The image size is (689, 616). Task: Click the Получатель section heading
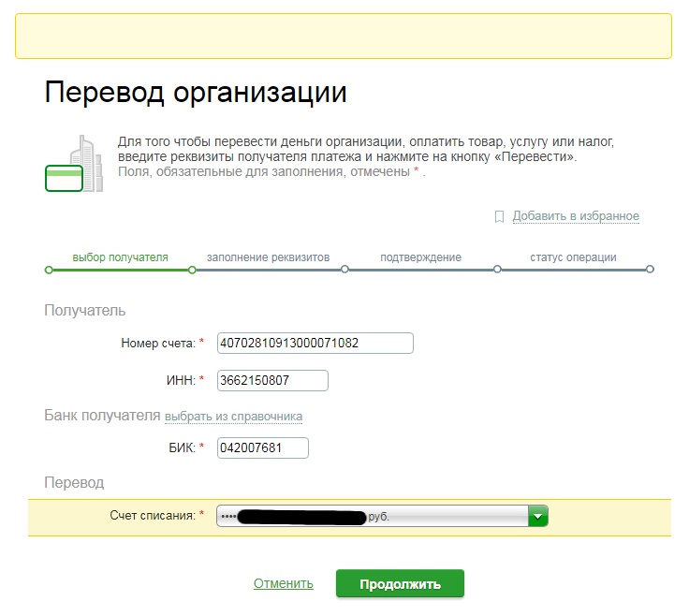(x=85, y=311)
